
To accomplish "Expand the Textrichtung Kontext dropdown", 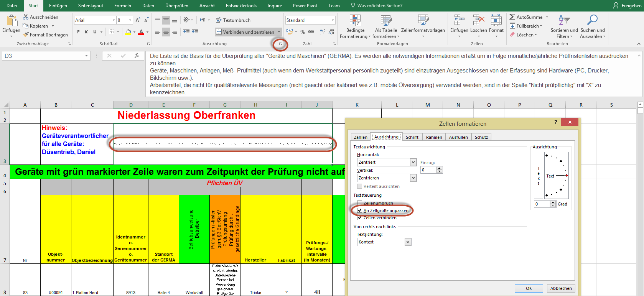I will [x=408, y=242].
